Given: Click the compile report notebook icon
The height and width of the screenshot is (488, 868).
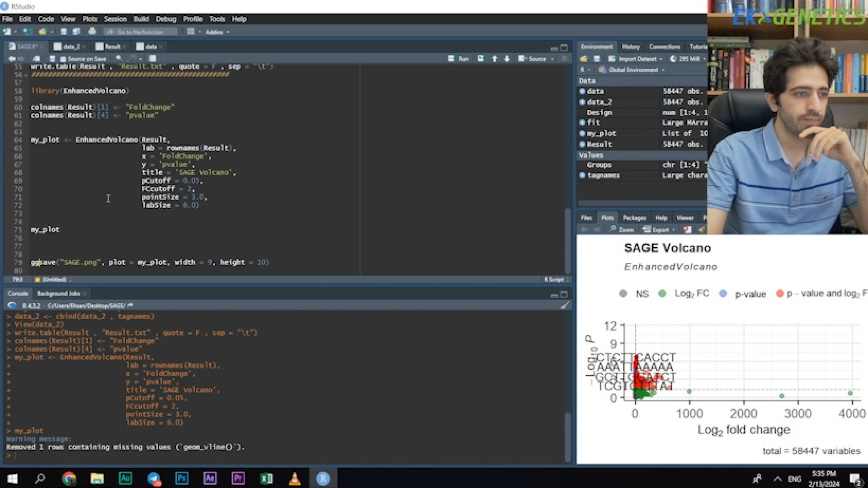Looking at the screenshot, I should click(x=153, y=58).
